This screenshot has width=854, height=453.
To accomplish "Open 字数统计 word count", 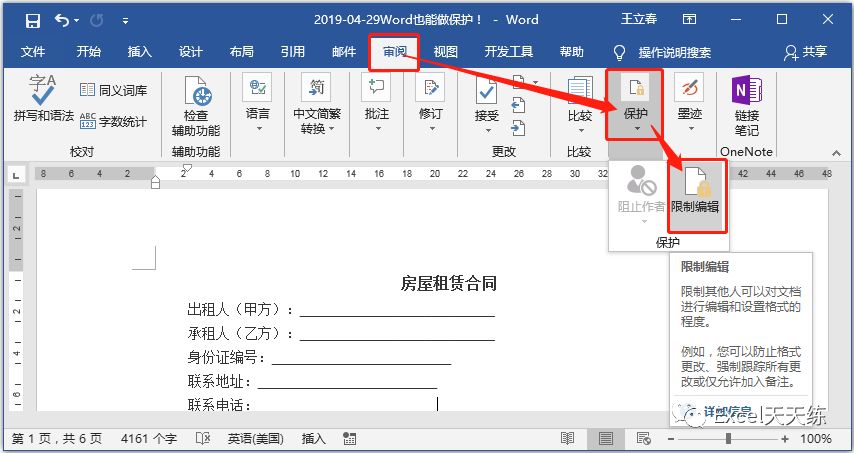I will point(113,121).
